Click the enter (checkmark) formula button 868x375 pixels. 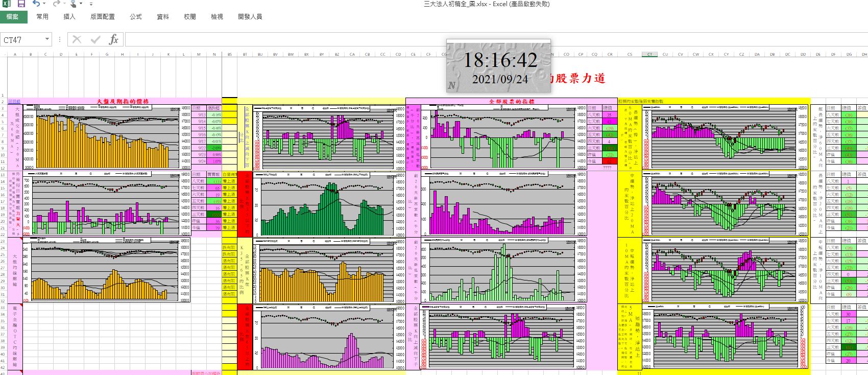95,39
